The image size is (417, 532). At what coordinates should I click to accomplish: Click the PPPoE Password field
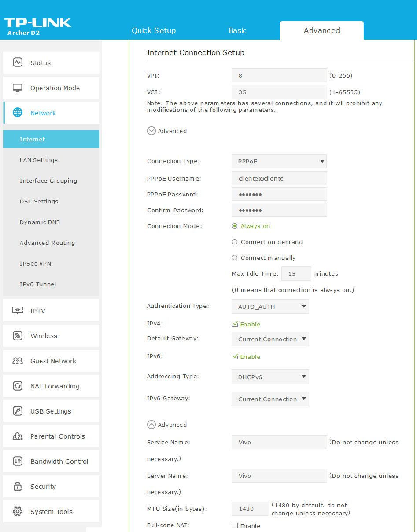[x=279, y=194]
